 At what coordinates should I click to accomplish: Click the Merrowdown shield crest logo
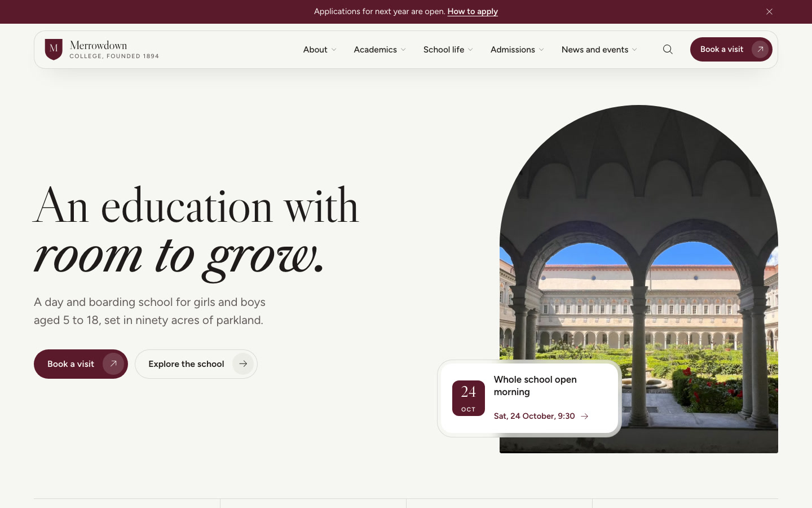coord(54,50)
